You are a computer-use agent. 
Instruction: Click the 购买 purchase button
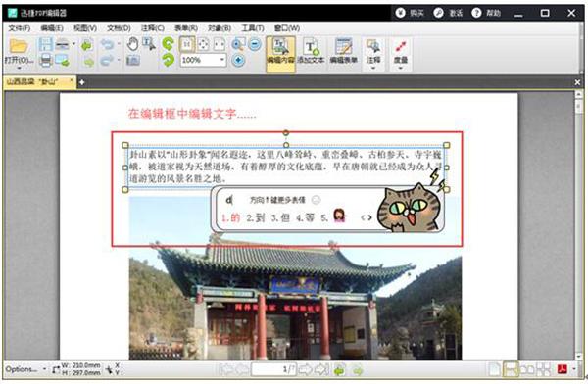pos(410,13)
